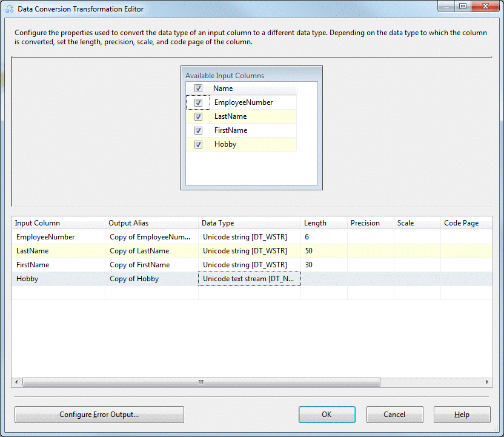Viewport: 504px width, 437px height.
Task: Click the Configure Error Output button
Action: tap(99, 415)
